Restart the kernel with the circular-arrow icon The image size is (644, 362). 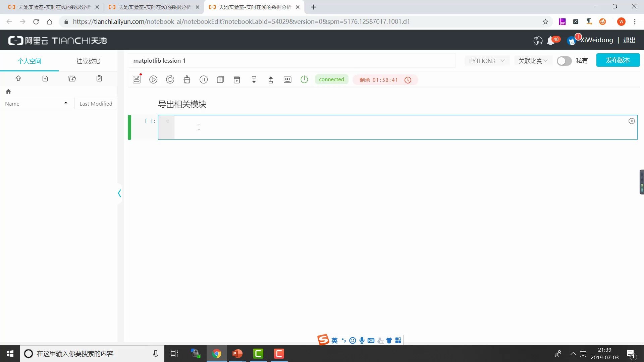tap(170, 80)
